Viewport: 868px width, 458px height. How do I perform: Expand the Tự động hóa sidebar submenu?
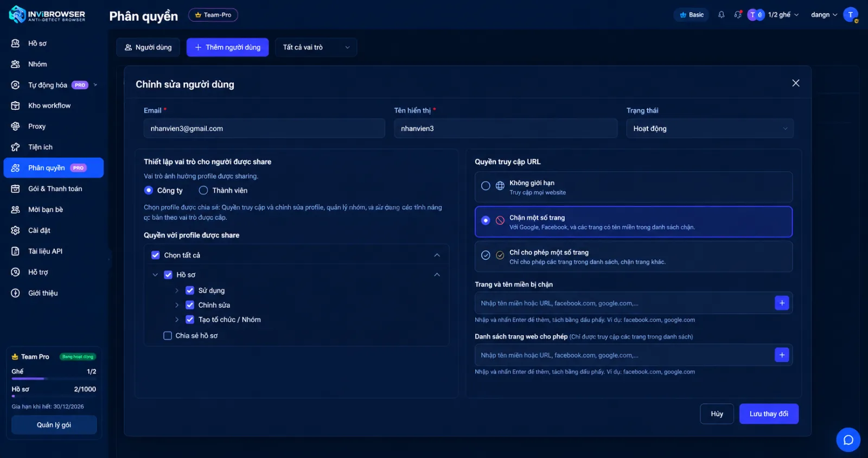pos(95,85)
